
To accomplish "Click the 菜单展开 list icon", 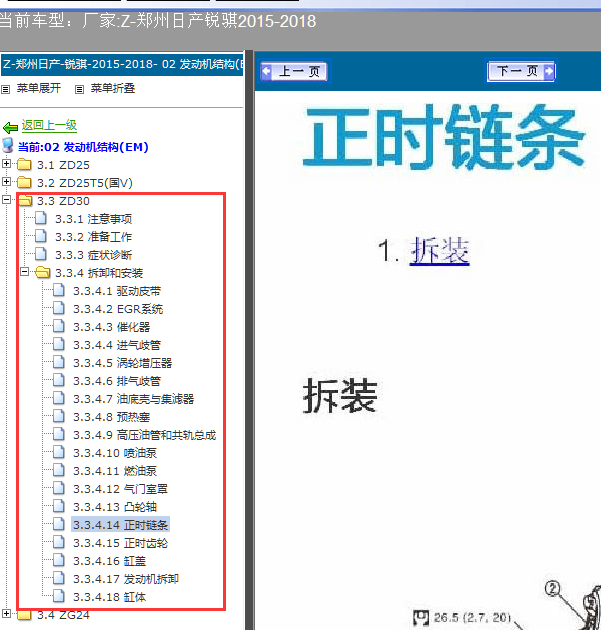I will [x=6, y=89].
